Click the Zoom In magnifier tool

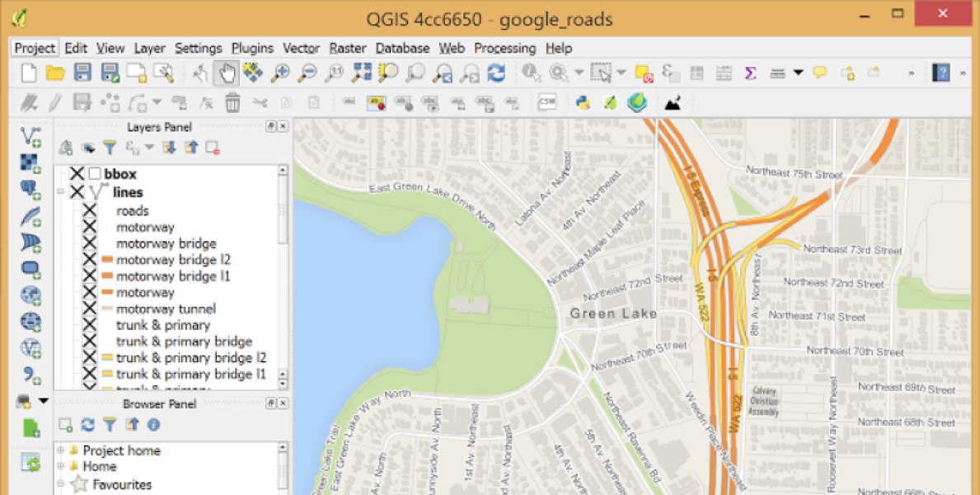(280, 73)
